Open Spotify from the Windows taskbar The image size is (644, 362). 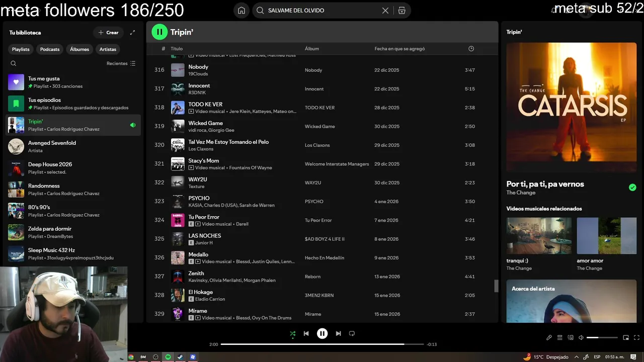[x=168, y=357]
